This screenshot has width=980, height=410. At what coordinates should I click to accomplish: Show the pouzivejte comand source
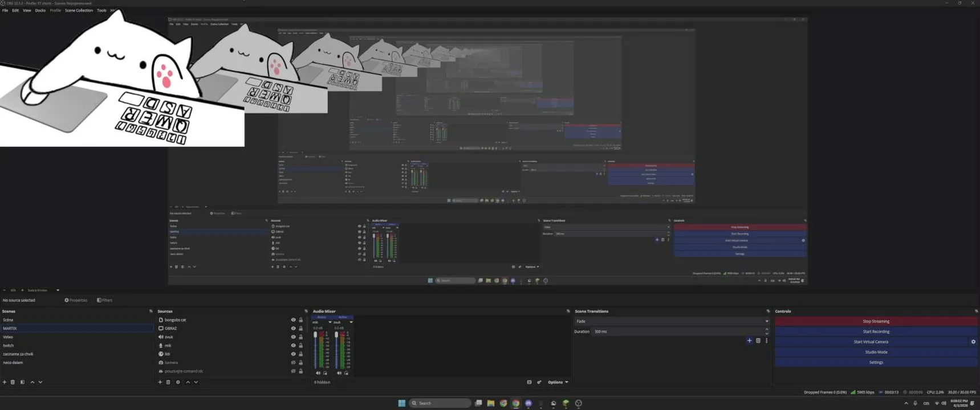click(294, 371)
